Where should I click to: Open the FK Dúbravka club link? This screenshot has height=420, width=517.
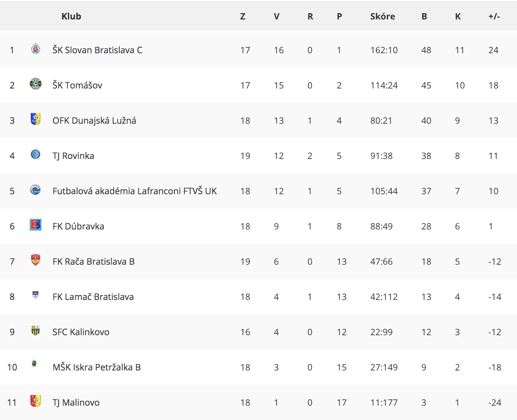tap(78, 226)
